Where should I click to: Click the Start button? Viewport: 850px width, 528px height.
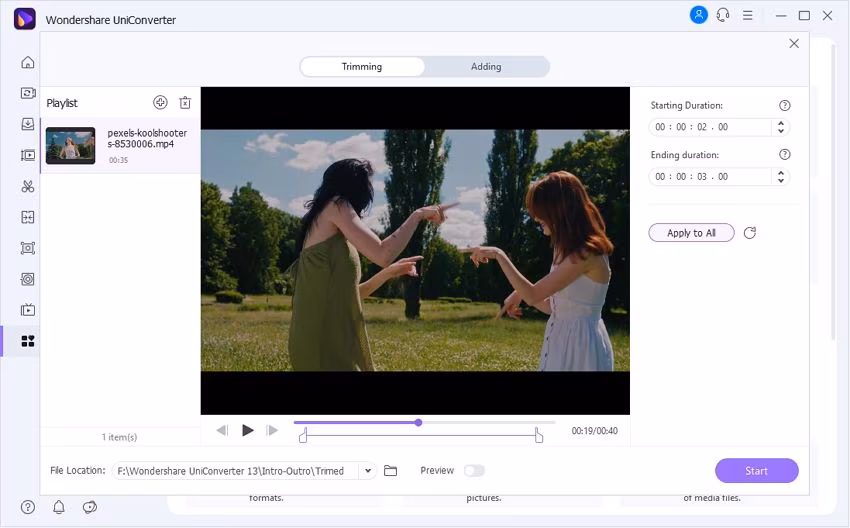click(x=756, y=471)
